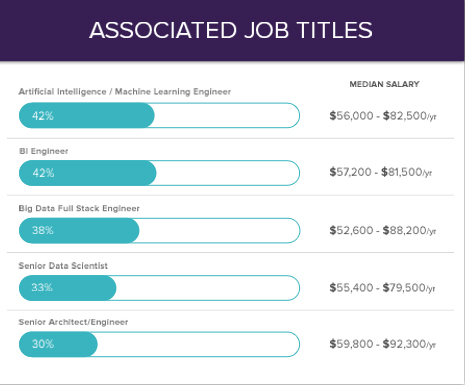Click the AI/ML Engineer 42% progress bar
This screenshot has height=385, width=465.
point(159,115)
